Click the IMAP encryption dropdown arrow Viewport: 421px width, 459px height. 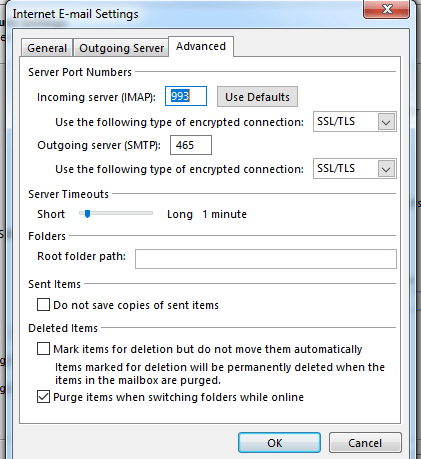pos(386,122)
